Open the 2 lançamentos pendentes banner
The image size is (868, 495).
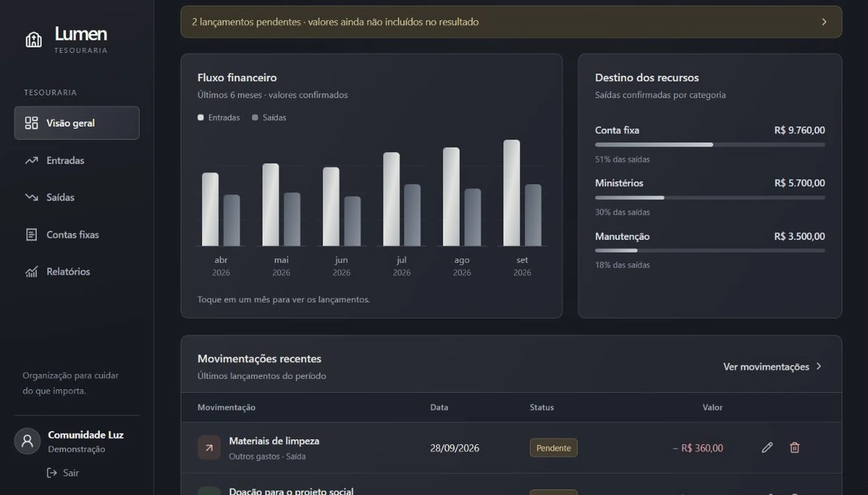pos(511,22)
